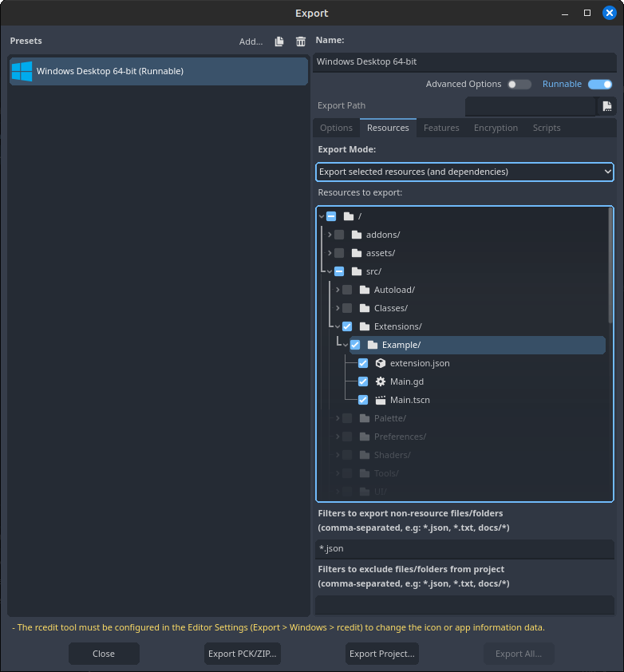Click the resources tree vertical scrollbar
This screenshot has height=672, width=624.
point(610,266)
